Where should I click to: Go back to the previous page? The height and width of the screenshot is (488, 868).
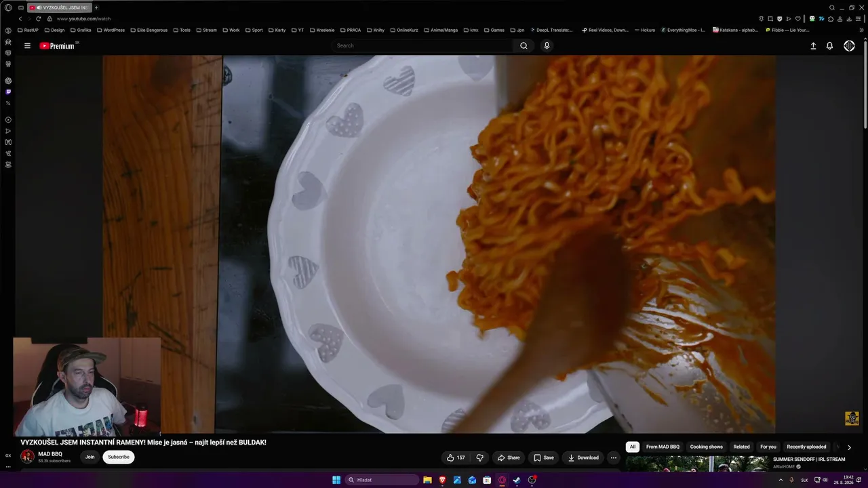pyautogui.click(x=20, y=19)
